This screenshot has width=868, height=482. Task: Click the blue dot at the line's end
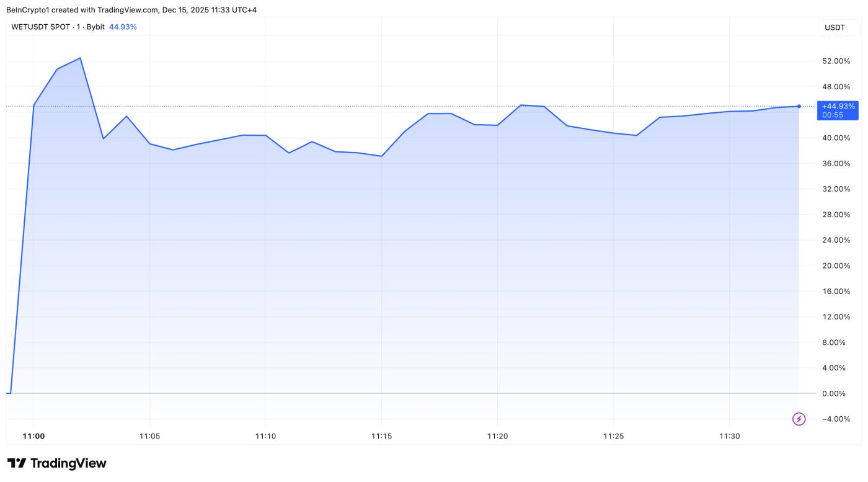coord(799,106)
